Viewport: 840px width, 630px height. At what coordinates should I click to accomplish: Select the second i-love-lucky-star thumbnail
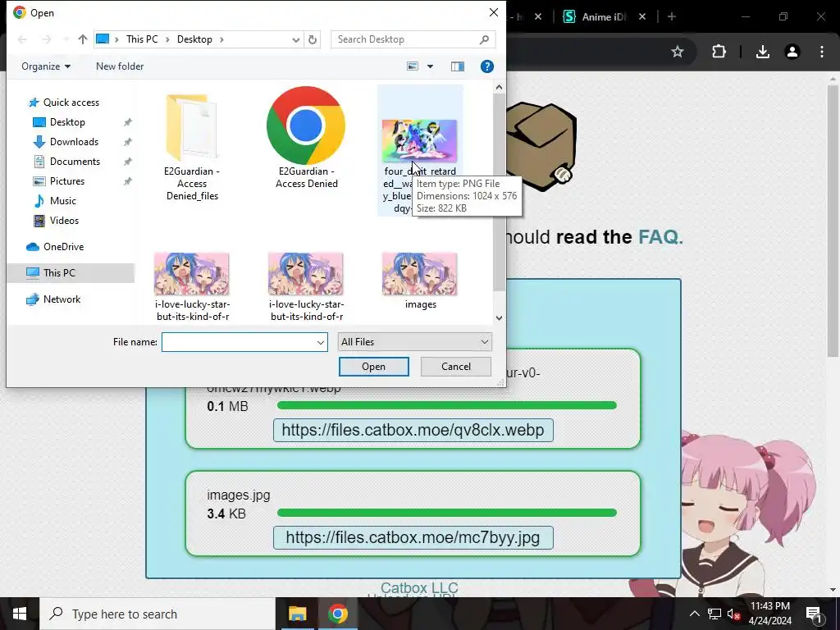[x=306, y=274]
